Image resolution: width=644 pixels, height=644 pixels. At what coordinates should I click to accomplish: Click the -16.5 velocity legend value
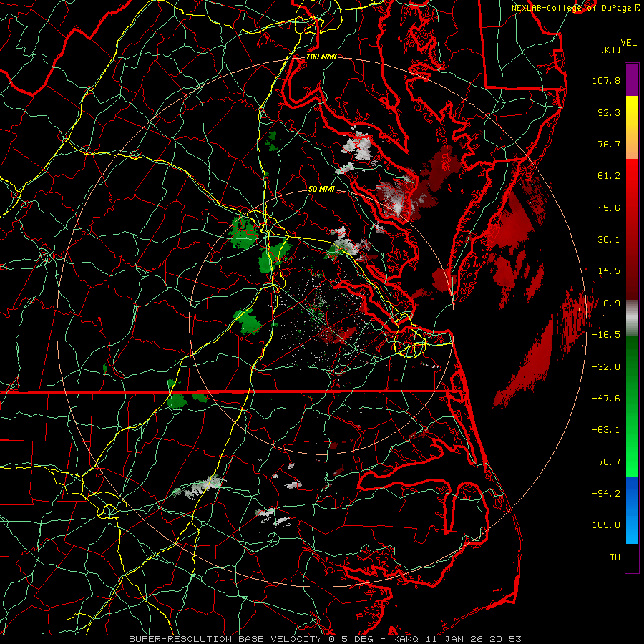pyautogui.click(x=606, y=335)
